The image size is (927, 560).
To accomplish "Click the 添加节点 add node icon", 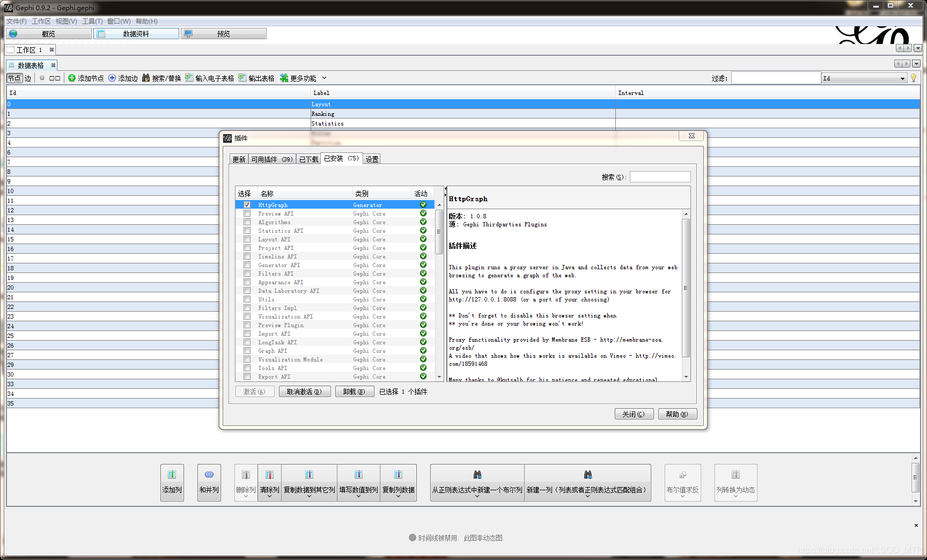I will tap(72, 78).
